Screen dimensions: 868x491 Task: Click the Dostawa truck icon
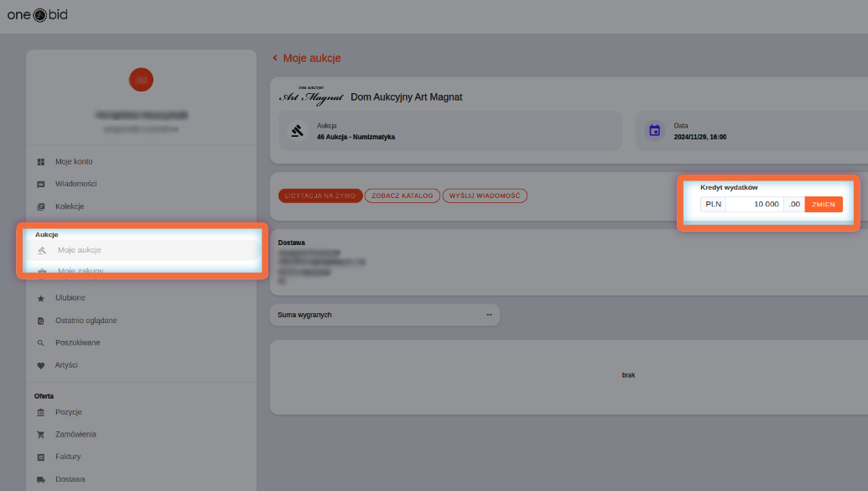[41, 479]
